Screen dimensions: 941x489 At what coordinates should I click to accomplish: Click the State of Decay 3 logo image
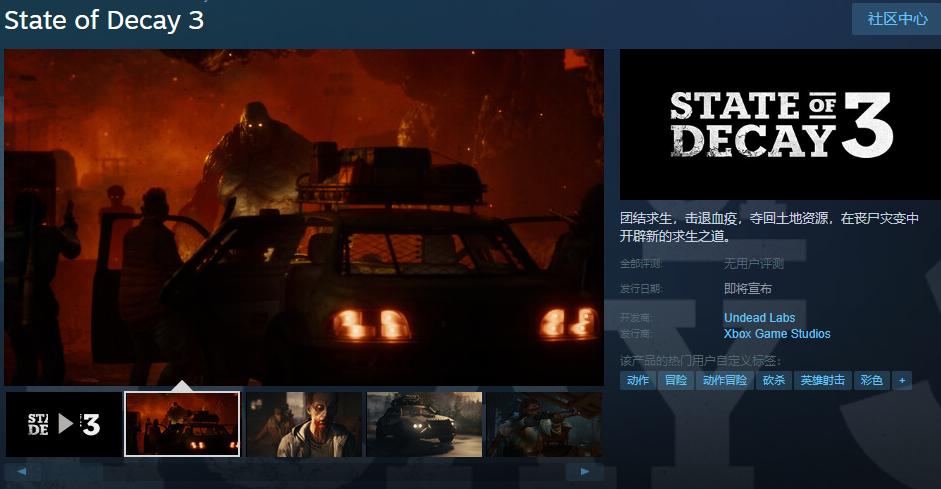point(780,125)
